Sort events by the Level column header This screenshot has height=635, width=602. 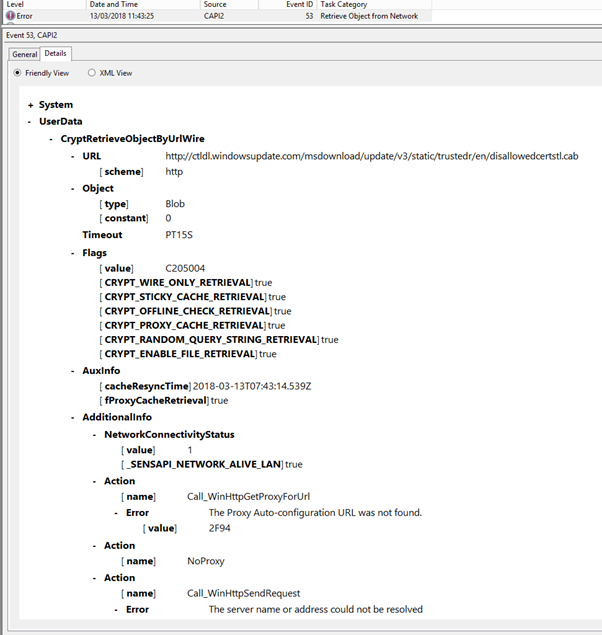(x=40, y=5)
